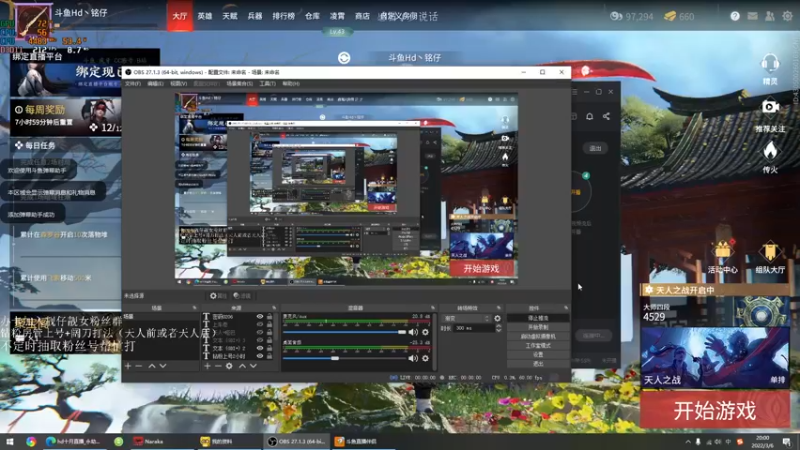This screenshot has height=450, width=800.
Task: Switch to 兵器 tab in game
Action: 255,16
